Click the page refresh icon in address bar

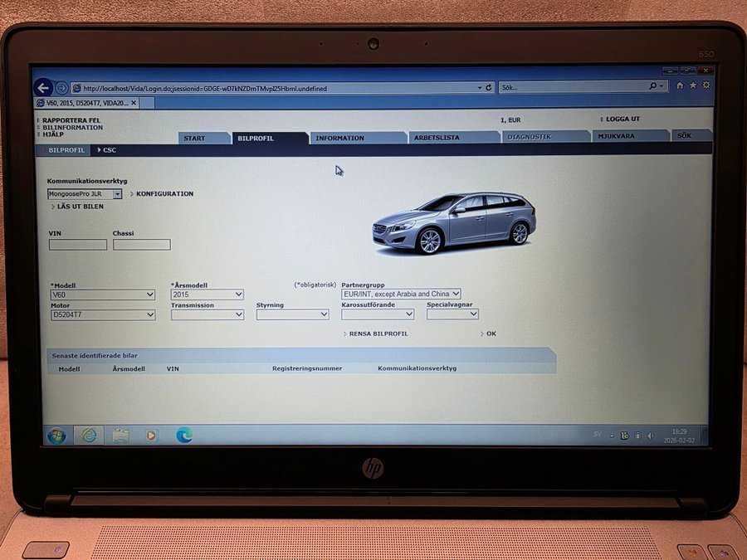pyautogui.click(x=488, y=87)
